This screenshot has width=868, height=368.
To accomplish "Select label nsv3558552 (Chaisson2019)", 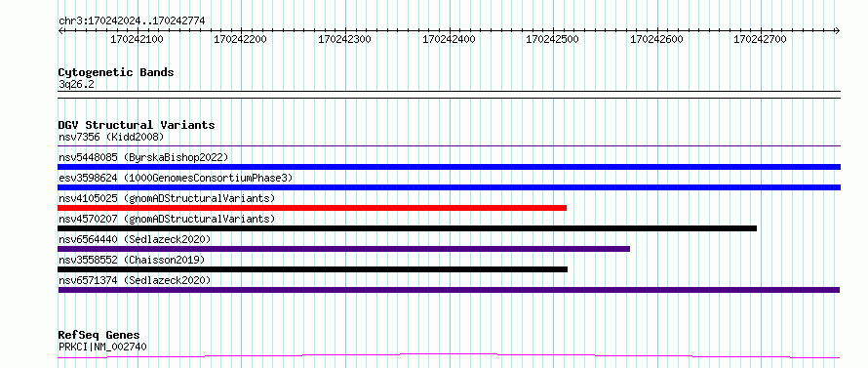I will click(132, 260).
